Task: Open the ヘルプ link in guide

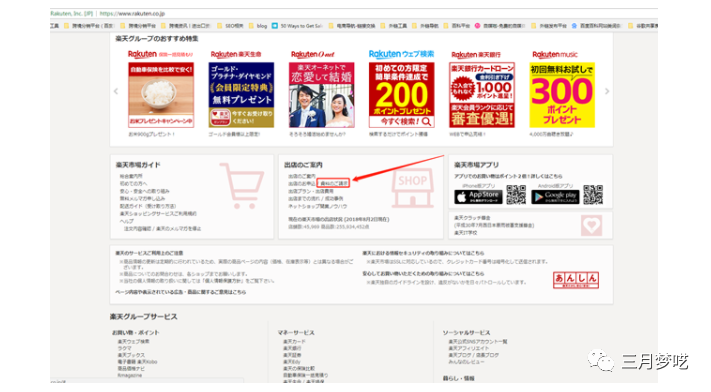Action: click(x=127, y=221)
